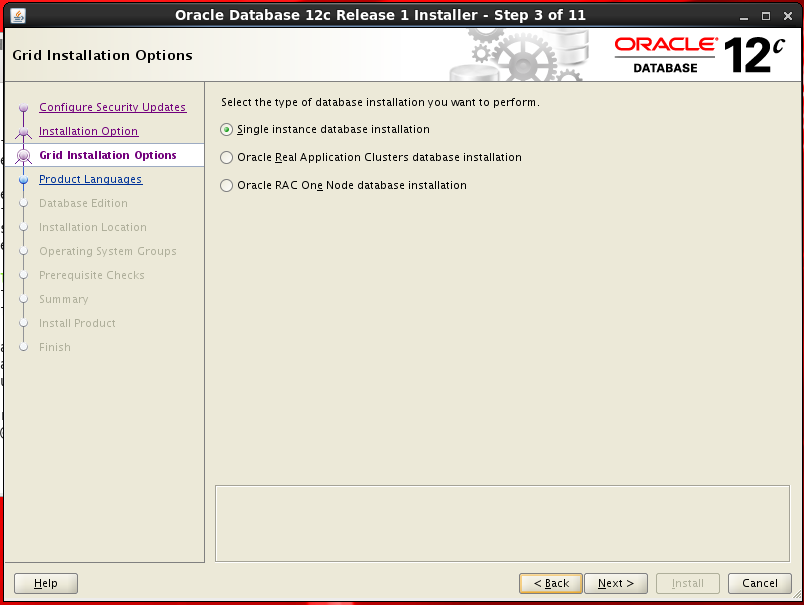The width and height of the screenshot is (804, 605).
Task: Click the Installation Location step label
Action: tap(93, 227)
